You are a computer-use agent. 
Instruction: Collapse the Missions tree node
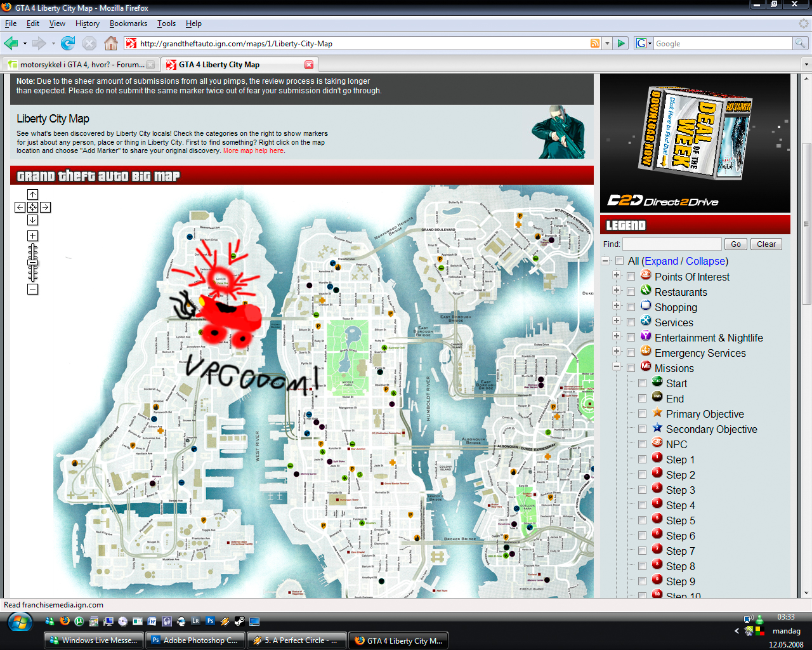pos(616,366)
